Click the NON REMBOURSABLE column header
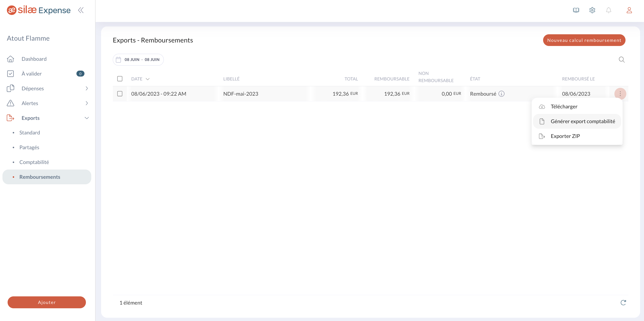Viewport: 644px width, 321px height. (x=436, y=77)
